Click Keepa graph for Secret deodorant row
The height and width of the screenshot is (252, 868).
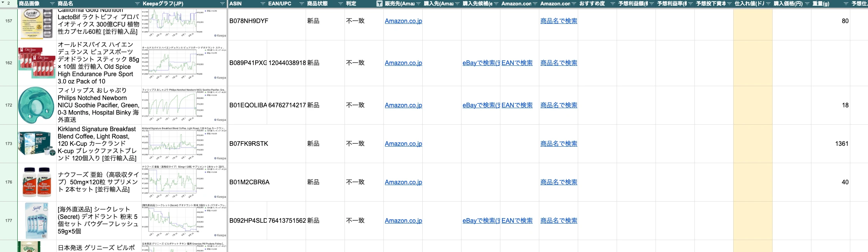[184, 220]
